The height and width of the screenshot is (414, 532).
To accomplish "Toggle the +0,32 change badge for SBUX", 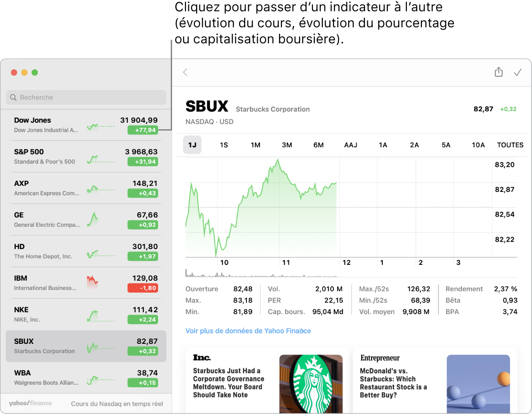I will pos(142,351).
